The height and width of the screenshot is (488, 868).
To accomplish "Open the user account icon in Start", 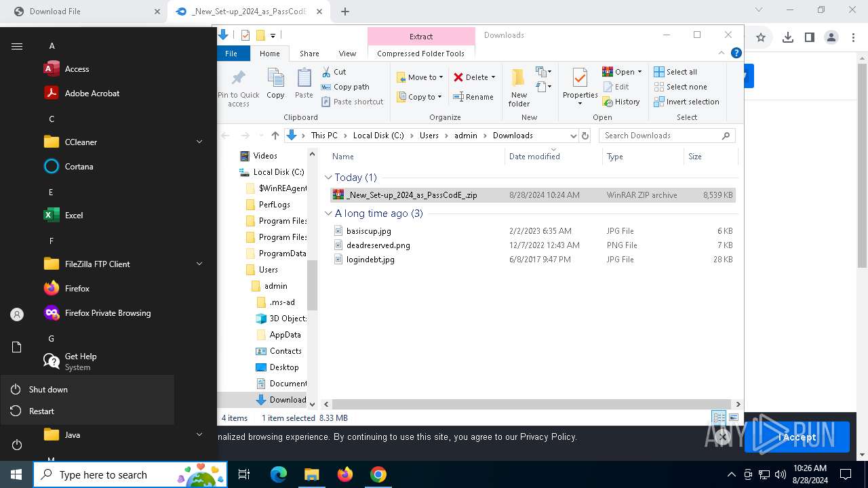I will [x=17, y=314].
